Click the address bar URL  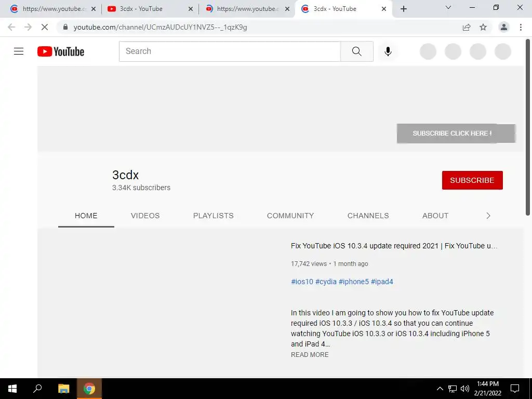tap(160, 27)
